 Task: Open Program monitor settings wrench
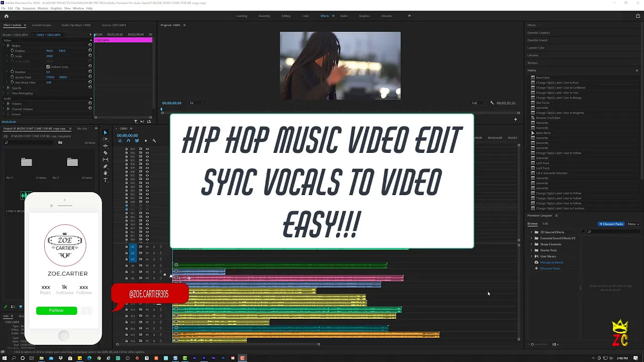click(492, 103)
